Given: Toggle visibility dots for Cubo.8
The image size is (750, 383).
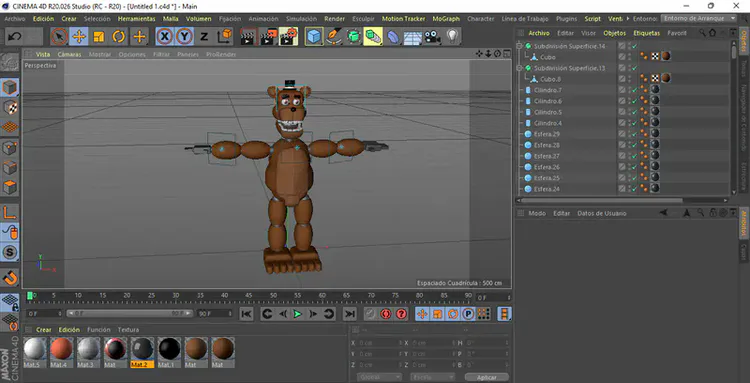Looking at the screenshot, I should click(x=630, y=79).
